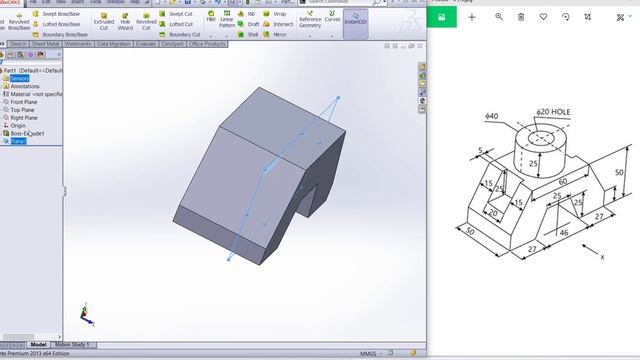Select the Sensors tree item
The width and height of the screenshot is (640, 360).
click(20, 78)
